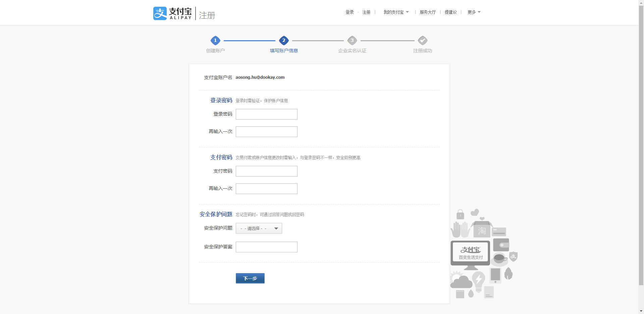Click the 注册 title next to logo

[207, 15]
